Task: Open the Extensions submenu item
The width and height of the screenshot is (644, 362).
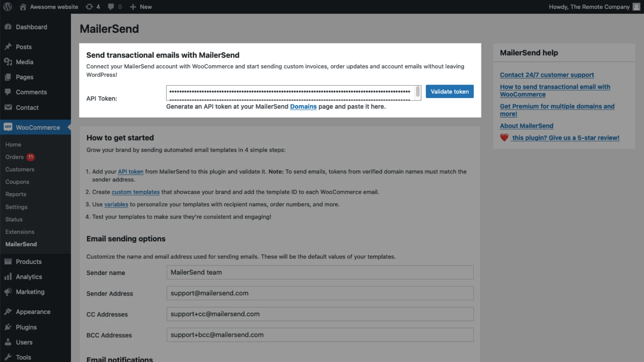Action: coord(20,232)
